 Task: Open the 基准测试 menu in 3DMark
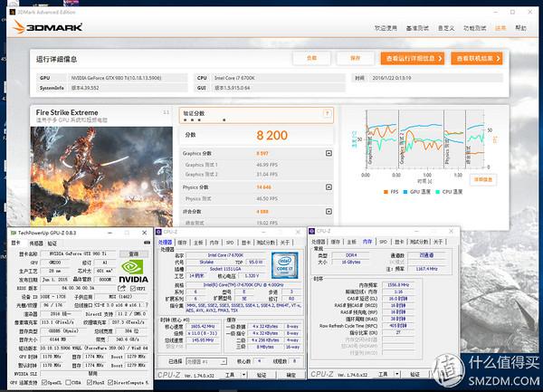coord(417,28)
